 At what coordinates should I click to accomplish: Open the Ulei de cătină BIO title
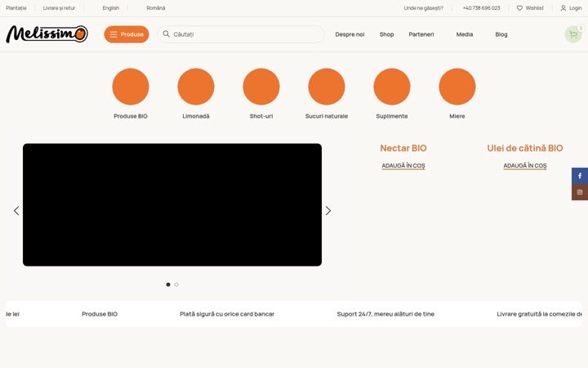click(524, 148)
